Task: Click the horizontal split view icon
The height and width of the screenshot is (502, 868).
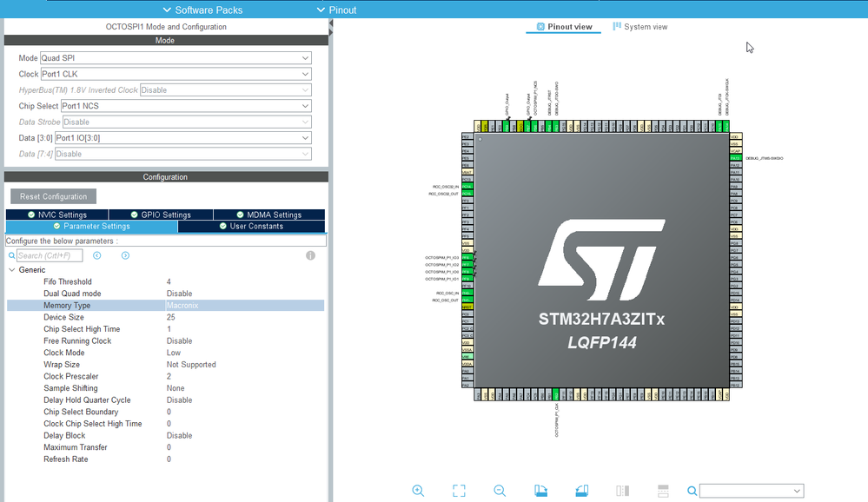Action: (x=663, y=491)
